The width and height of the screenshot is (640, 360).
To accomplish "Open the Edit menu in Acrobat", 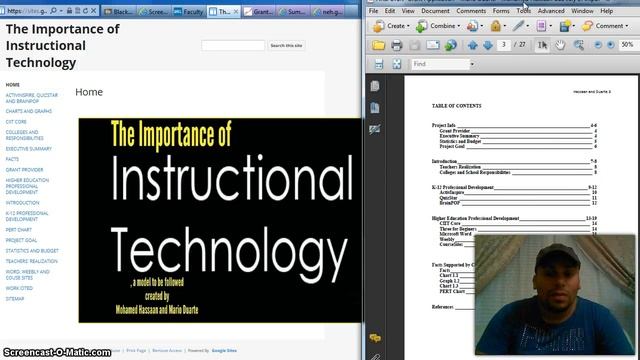I will click(x=390, y=11).
